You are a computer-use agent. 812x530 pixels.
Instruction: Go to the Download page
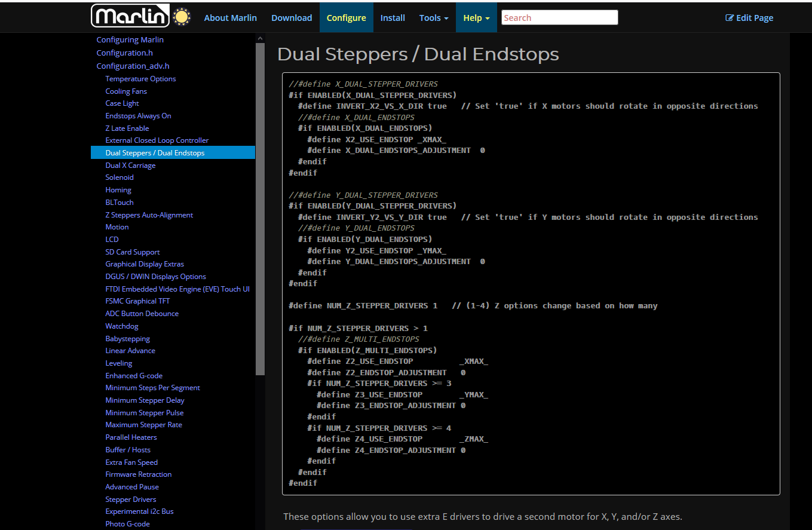click(292, 18)
